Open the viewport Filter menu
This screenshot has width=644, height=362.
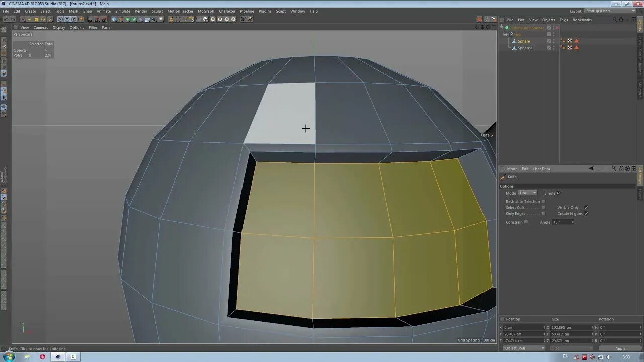93,28
